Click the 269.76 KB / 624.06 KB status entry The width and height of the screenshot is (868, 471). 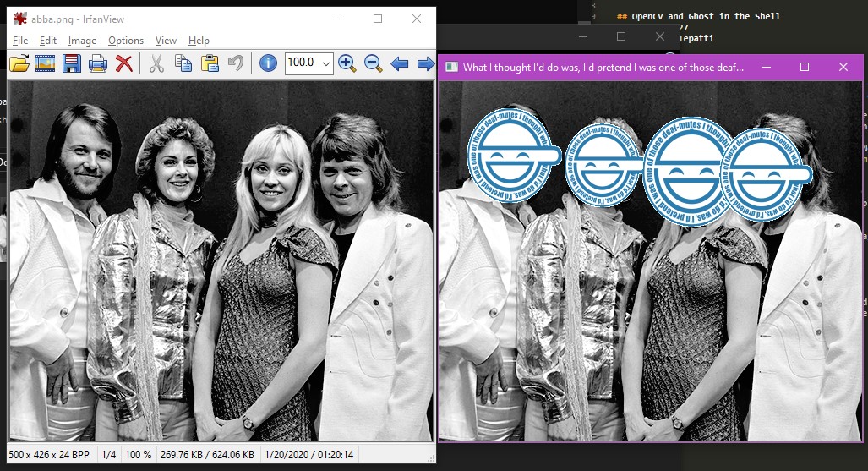coord(207,454)
